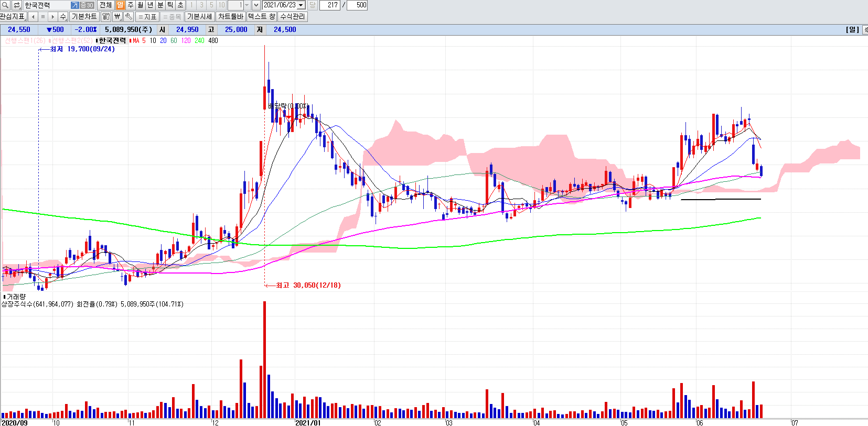Select the 전체 period button
Viewport: 868px width, 426px height.
click(x=105, y=5)
